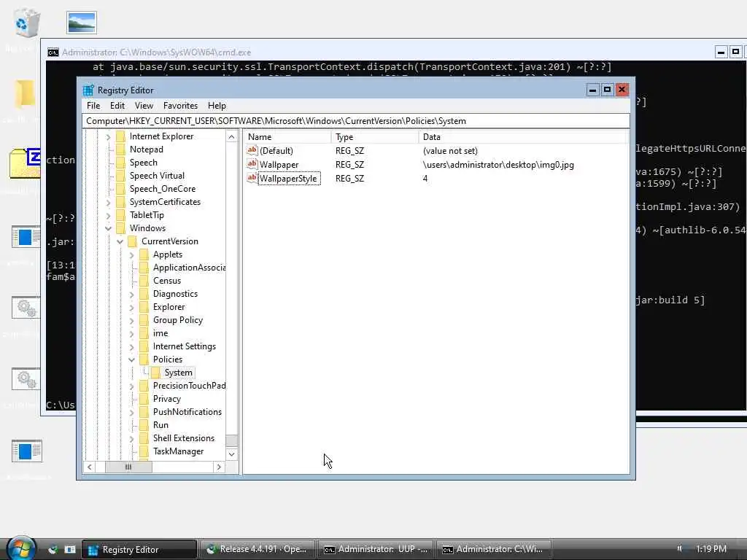Viewport: 747px width, 560px height.
Task: Select the Speech Virtual folder icon
Action: [x=120, y=176]
